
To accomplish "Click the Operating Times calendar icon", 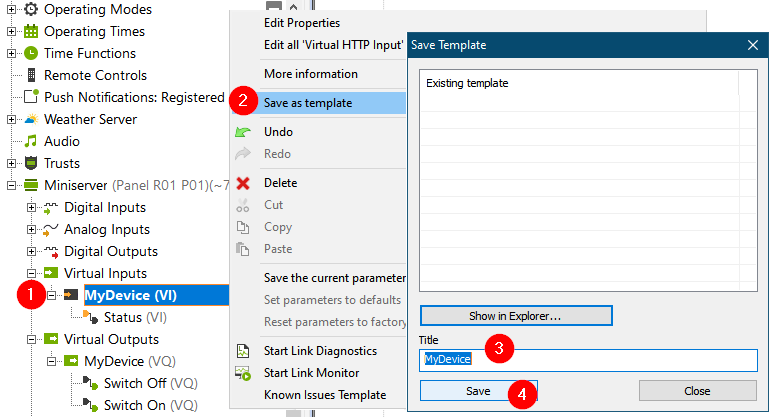I will 31,31.
